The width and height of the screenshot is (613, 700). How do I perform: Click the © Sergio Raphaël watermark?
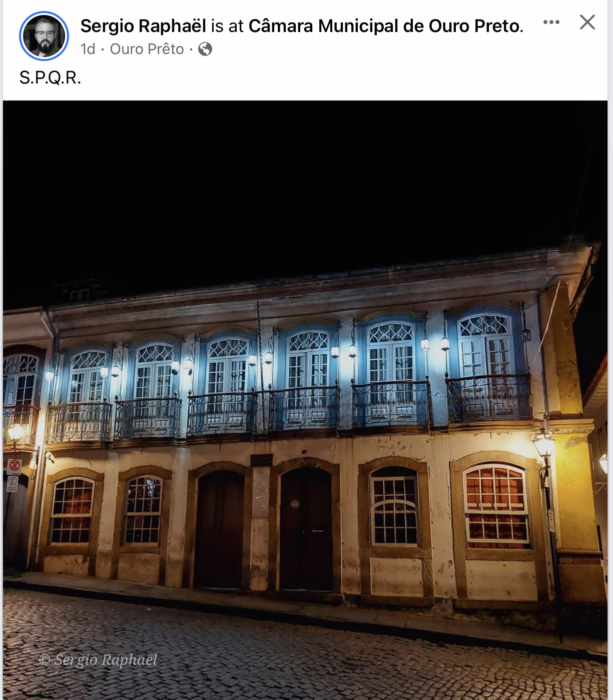pyautogui.click(x=98, y=660)
